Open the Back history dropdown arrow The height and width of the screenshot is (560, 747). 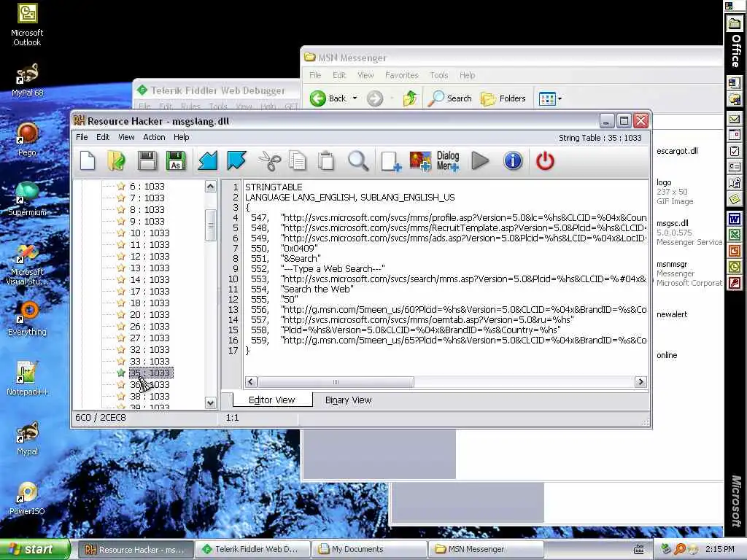(x=355, y=98)
